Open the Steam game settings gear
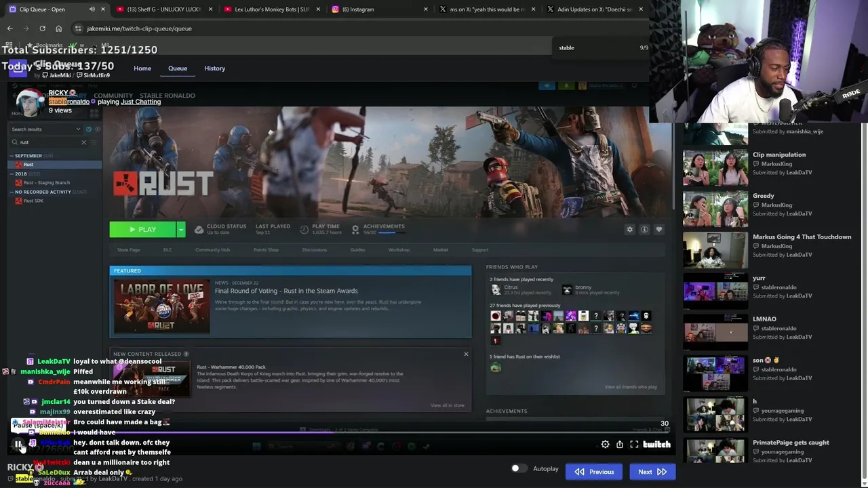 [629, 230]
